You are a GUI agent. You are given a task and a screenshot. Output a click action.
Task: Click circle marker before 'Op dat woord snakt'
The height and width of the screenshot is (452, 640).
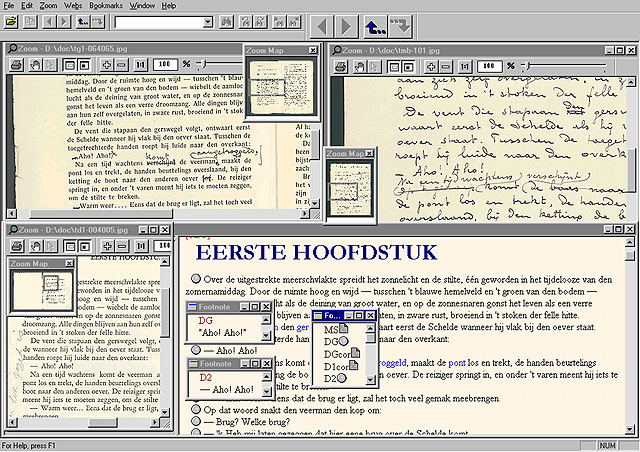pyautogui.click(x=196, y=409)
